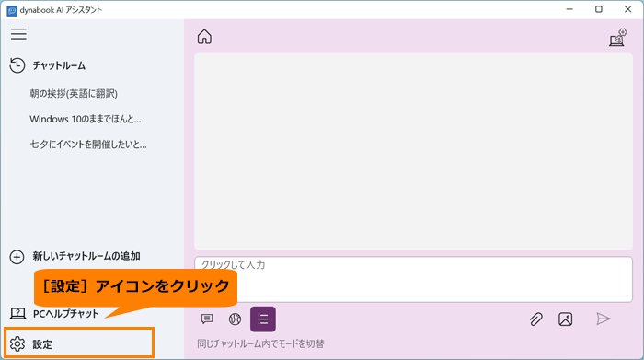Open chat room 七夕にイベントを開催したいと...

point(88,145)
